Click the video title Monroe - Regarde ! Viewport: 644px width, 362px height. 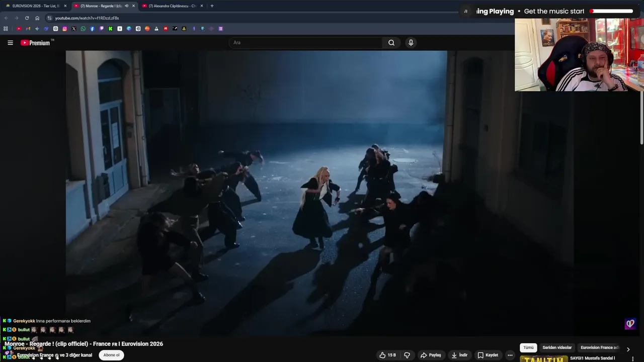pyautogui.click(x=84, y=344)
